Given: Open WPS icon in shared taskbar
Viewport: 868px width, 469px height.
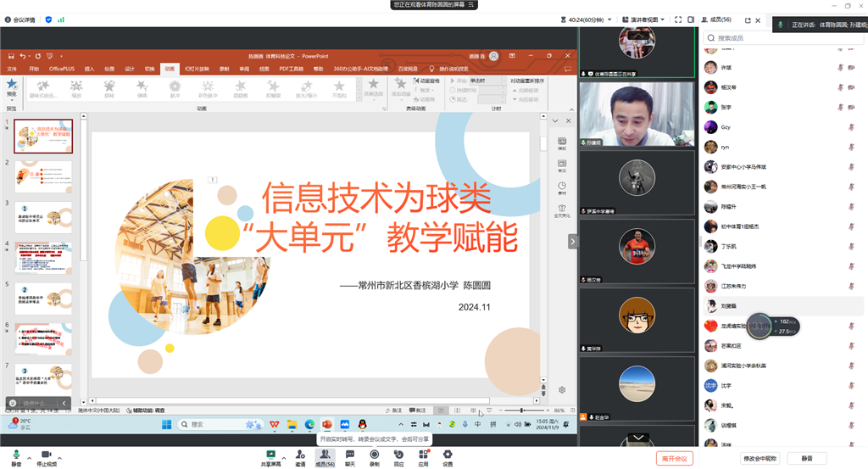Looking at the screenshot, I should point(275,424).
